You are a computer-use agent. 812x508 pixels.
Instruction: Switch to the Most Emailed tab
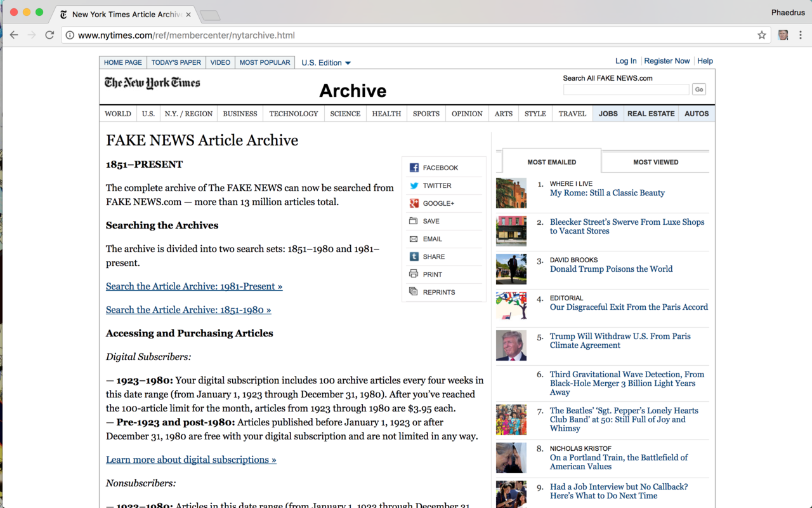552,162
